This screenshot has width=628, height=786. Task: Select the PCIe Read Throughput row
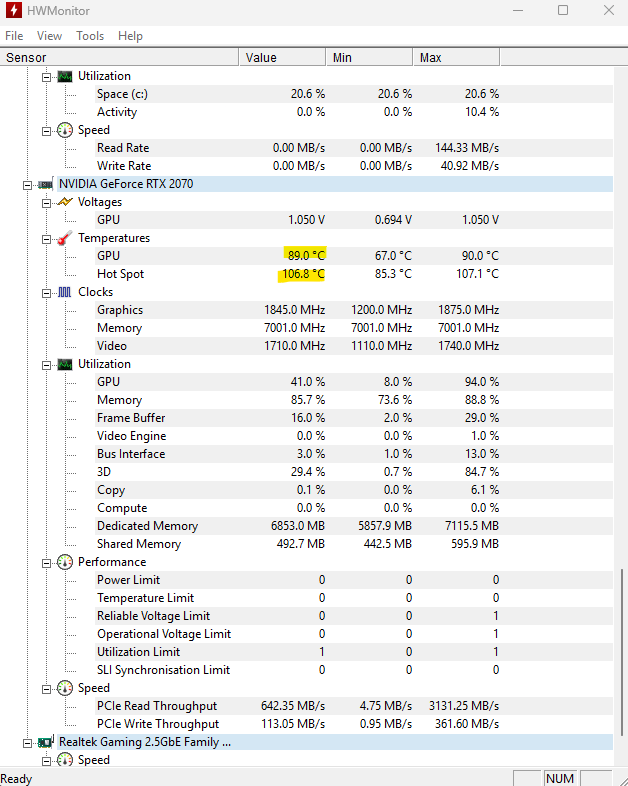coord(306,706)
